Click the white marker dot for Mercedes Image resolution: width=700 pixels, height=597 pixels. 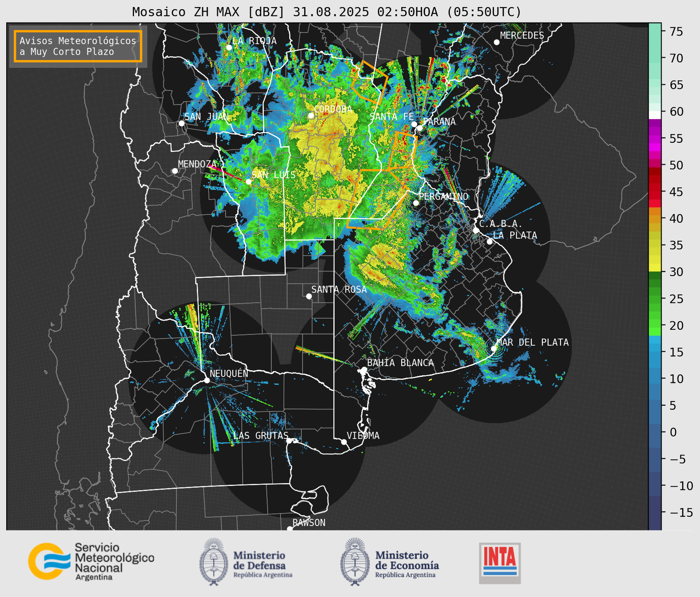[x=496, y=42]
